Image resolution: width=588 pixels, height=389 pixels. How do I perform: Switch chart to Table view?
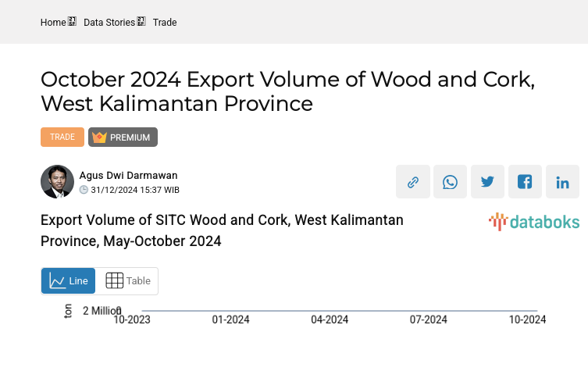tap(127, 281)
